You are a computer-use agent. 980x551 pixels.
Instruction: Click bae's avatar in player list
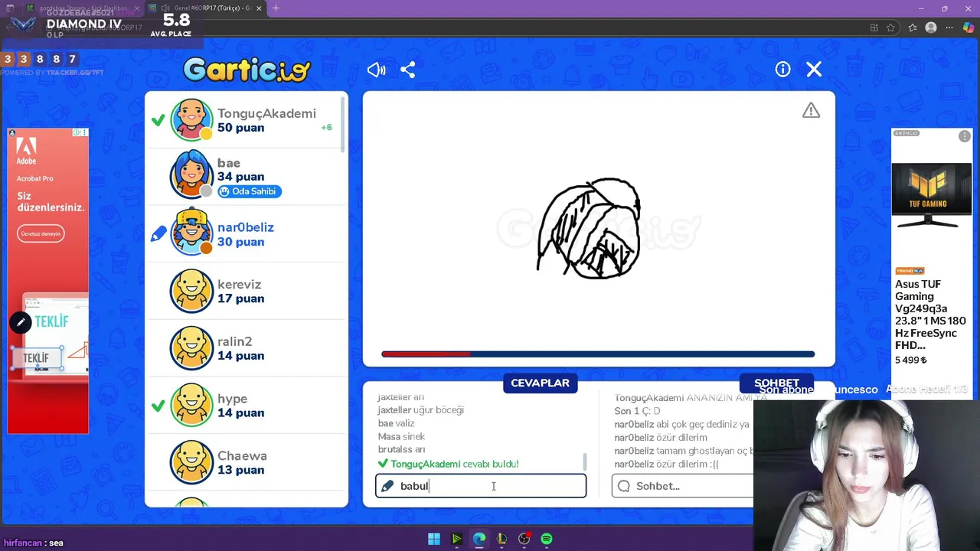click(x=191, y=174)
